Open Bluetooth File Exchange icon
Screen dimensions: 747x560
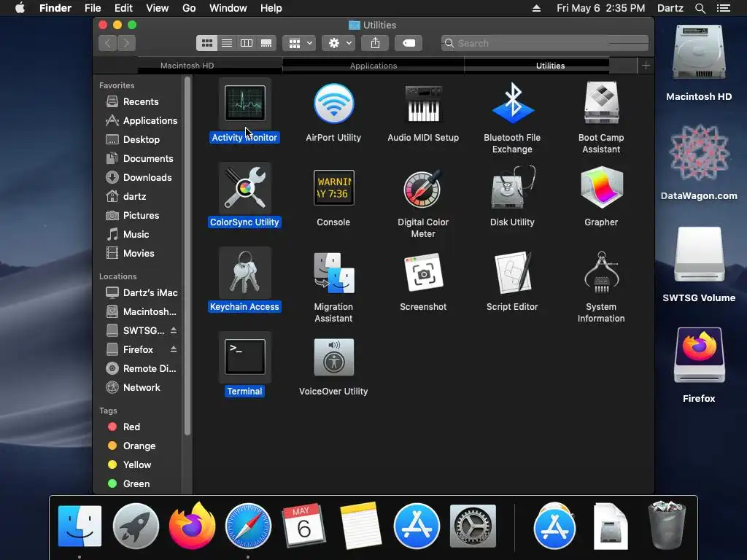tap(512, 104)
